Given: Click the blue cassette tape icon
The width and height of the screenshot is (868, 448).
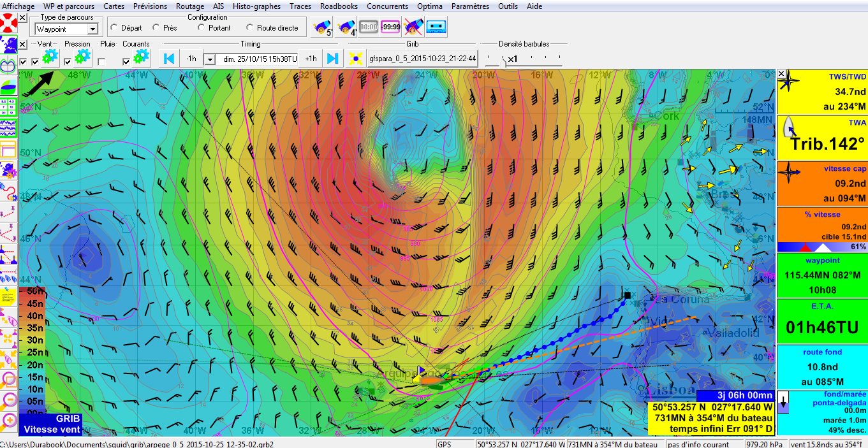Looking at the screenshot, I should click(x=437, y=27).
